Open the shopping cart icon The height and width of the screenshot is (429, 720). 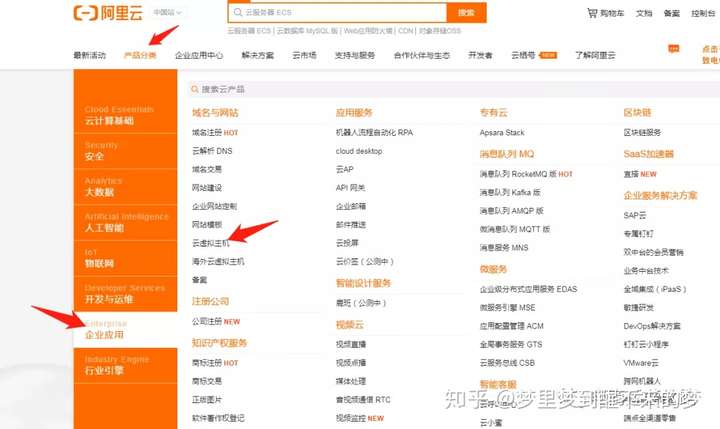592,13
